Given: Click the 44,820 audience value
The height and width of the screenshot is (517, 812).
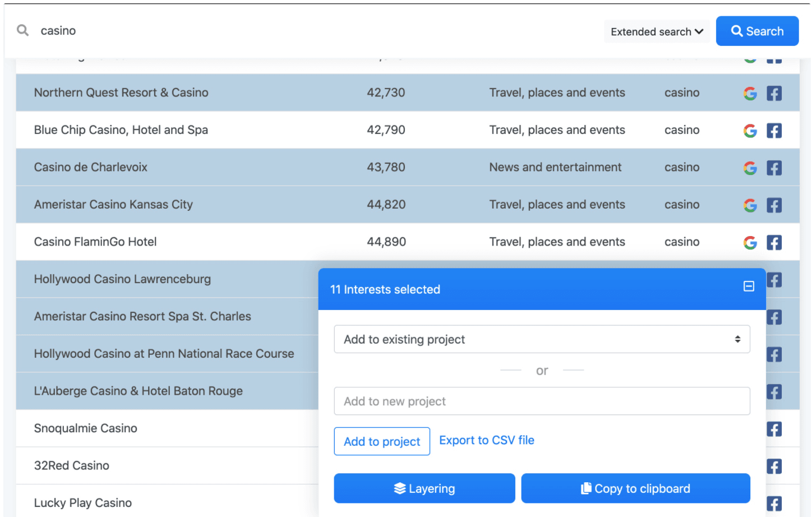Looking at the screenshot, I should 386,204.
